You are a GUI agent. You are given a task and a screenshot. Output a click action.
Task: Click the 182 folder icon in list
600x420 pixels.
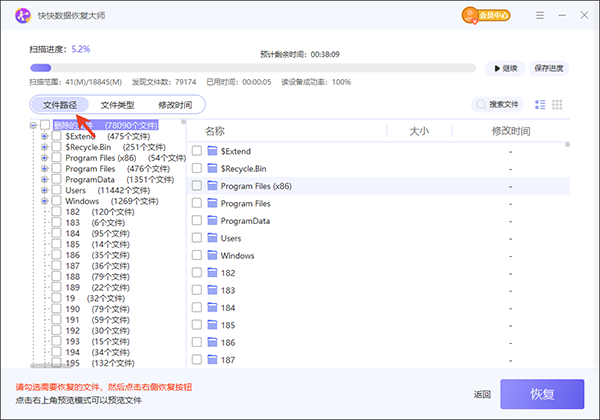212,272
